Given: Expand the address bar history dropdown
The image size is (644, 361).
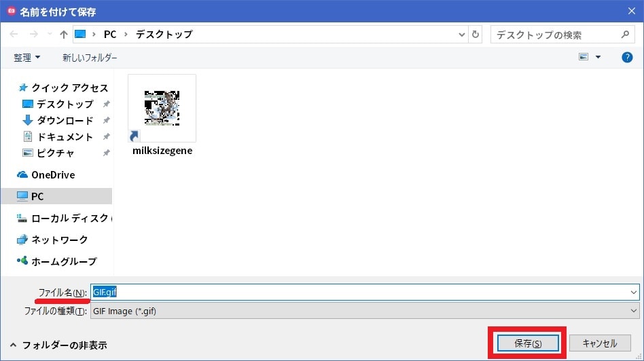Looking at the screenshot, I should (x=462, y=35).
